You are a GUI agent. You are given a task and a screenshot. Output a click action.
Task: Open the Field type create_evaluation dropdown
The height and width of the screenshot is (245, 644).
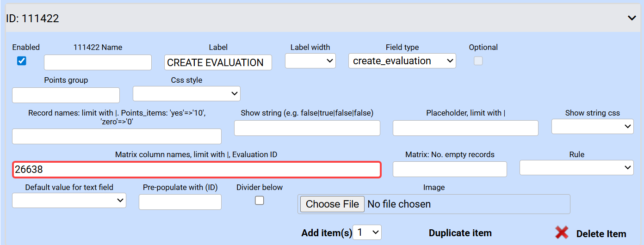[402, 61]
